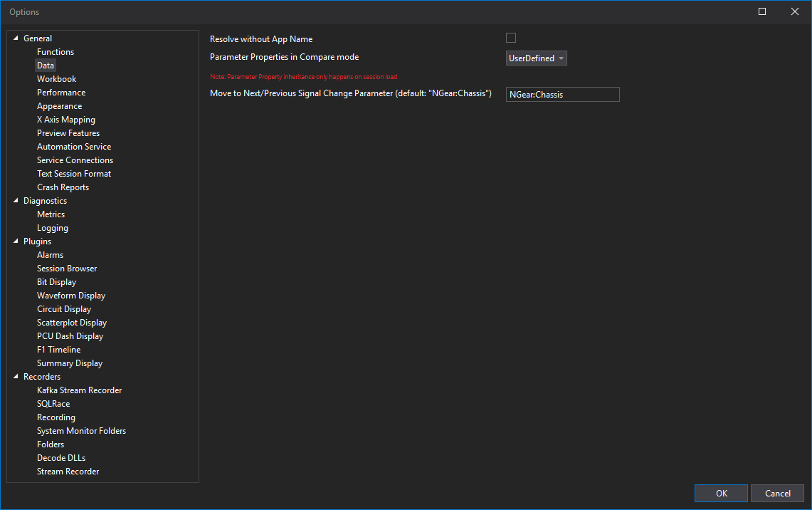Viewport: 812px width, 510px height.
Task: Open Kafka Stream Recorder settings
Action: [79, 390]
